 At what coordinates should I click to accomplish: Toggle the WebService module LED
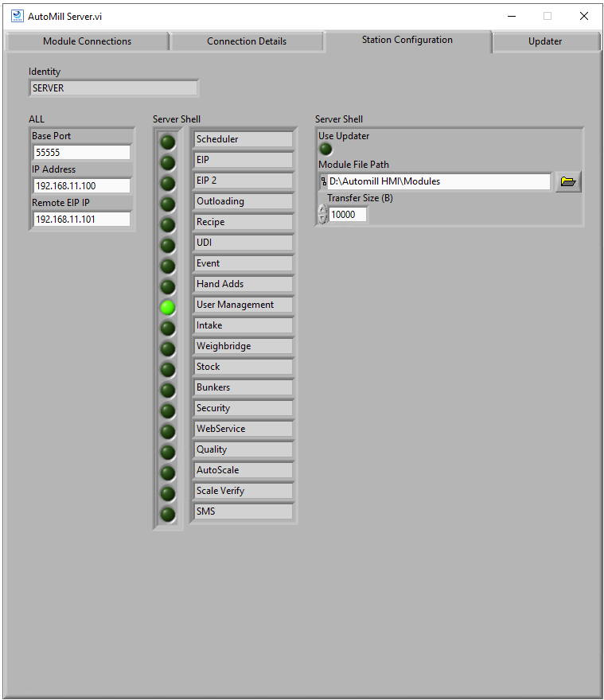(x=168, y=432)
